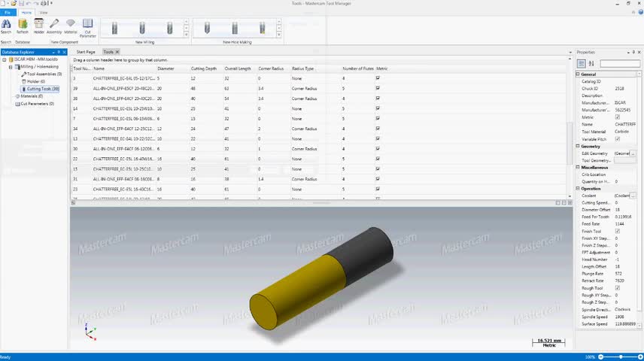The image size is (644, 361).
Task: Select second New Milling tool icon
Action: (142, 28)
